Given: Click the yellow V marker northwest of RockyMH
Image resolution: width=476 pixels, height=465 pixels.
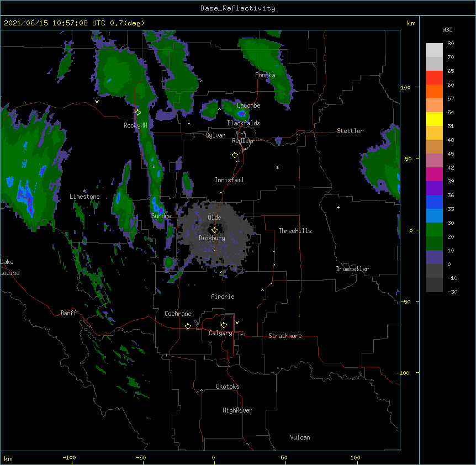Looking at the screenshot, I should click(x=97, y=102).
